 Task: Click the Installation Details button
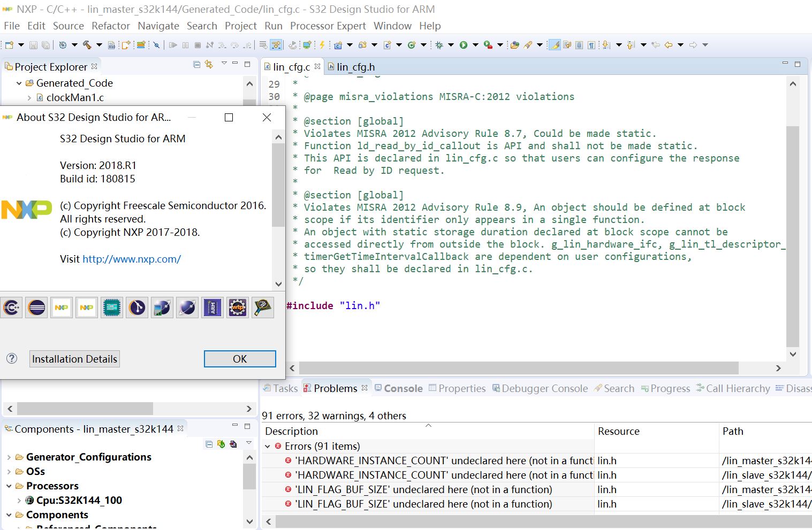tap(74, 359)
